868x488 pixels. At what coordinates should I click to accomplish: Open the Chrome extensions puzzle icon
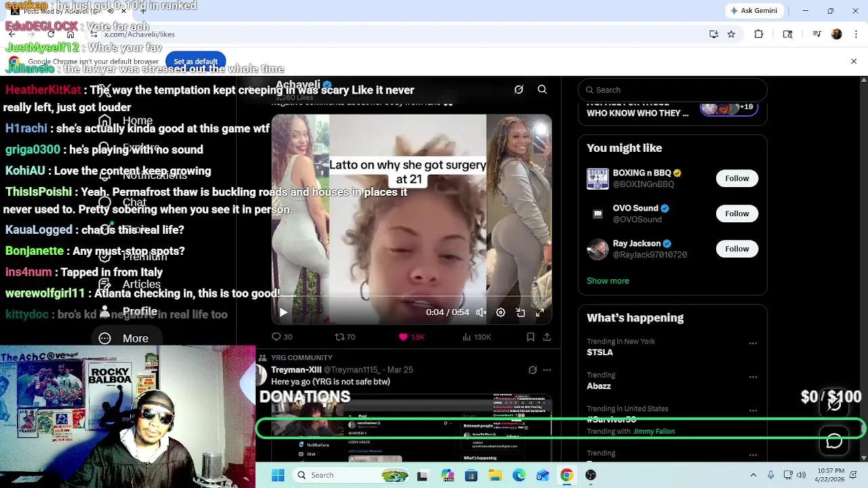tap(759, 34)
